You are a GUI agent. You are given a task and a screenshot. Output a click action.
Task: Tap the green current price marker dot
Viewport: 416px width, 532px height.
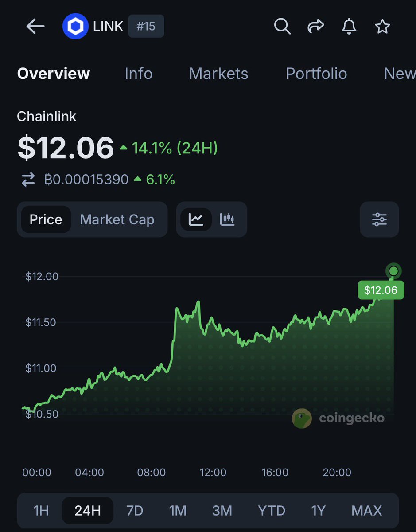[393, 270]
